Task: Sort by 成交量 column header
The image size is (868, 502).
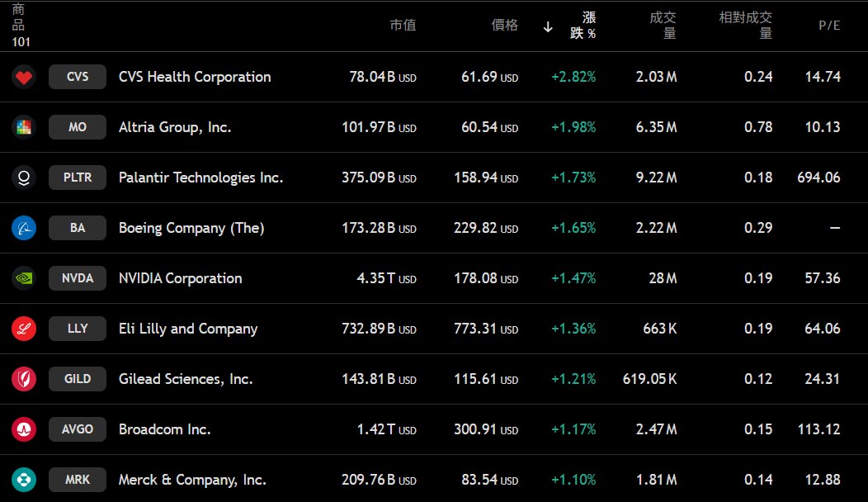Action: 663,26
